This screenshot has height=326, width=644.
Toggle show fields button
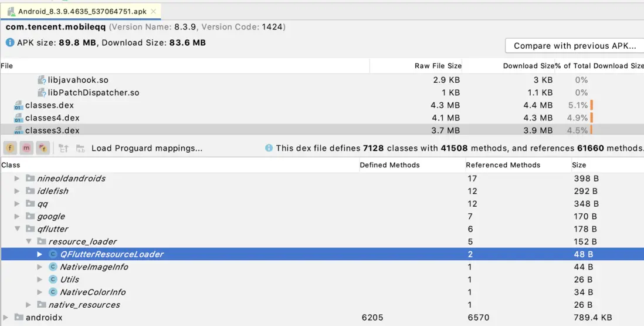10,148
